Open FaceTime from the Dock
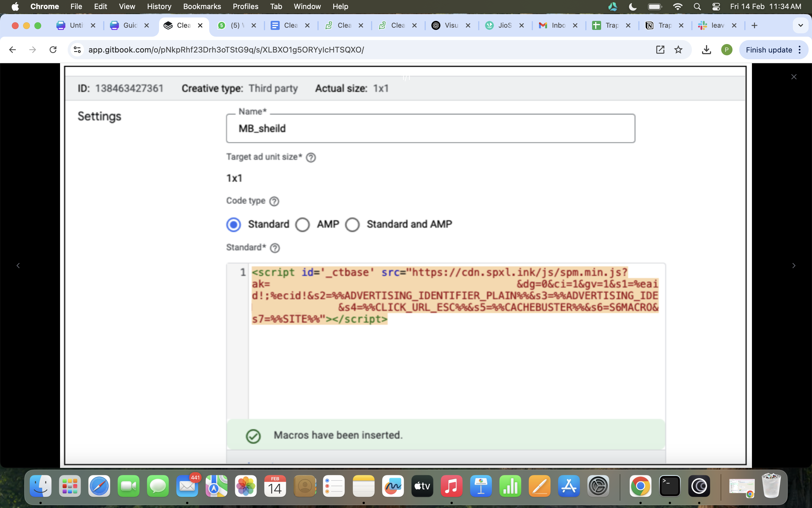 pyautogui.click(x=129, y=486)
